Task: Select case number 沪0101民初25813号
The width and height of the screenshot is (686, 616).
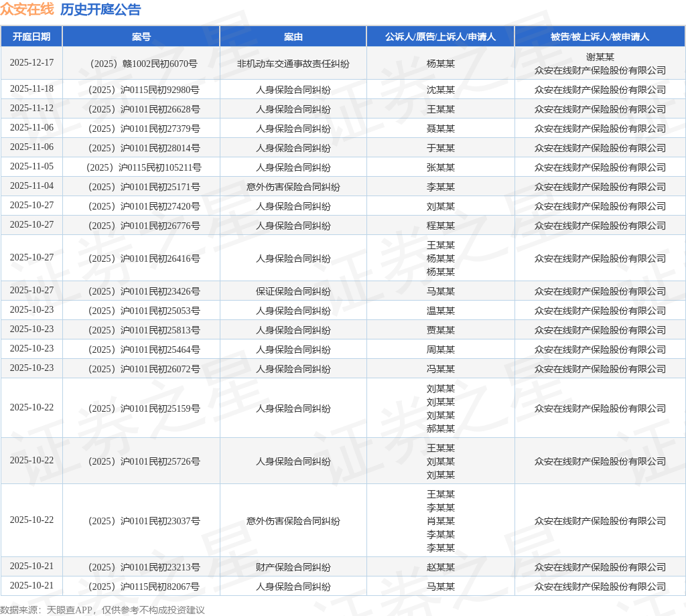Action: (144, 331)
